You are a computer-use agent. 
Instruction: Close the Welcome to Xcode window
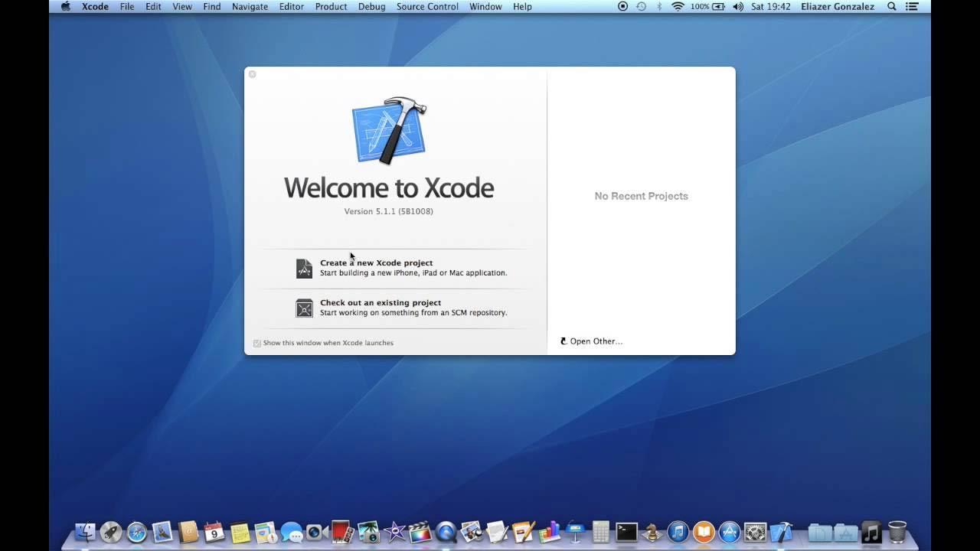click(253, 74)
